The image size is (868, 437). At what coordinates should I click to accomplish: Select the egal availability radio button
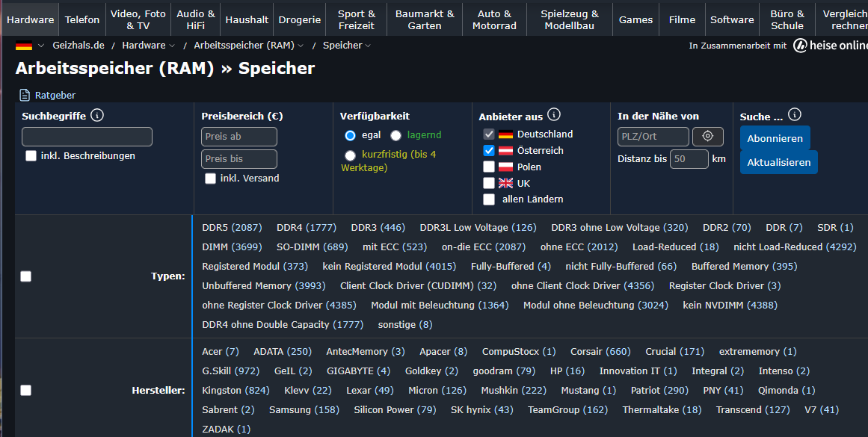pyautogui.click(x=350, y=135)
